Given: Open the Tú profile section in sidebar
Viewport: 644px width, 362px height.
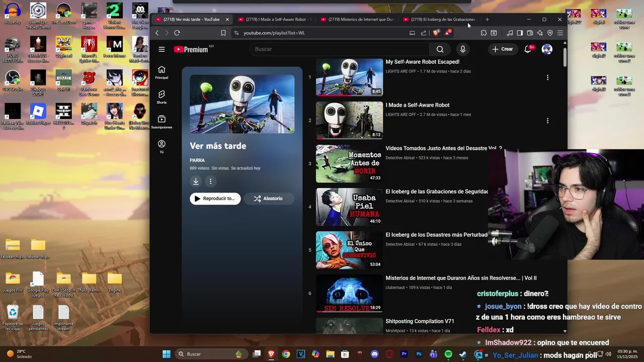Looking at the screenshot, I should tap(162, 147).
